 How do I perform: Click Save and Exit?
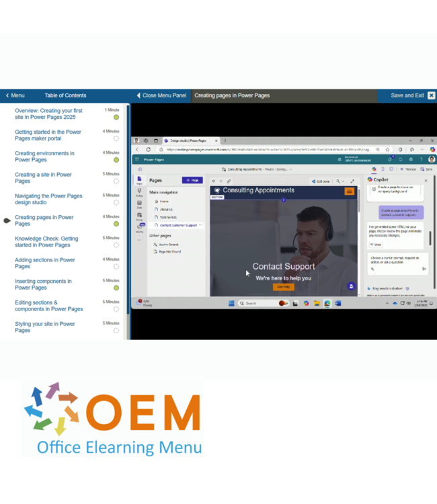click(x=413, y=95)
